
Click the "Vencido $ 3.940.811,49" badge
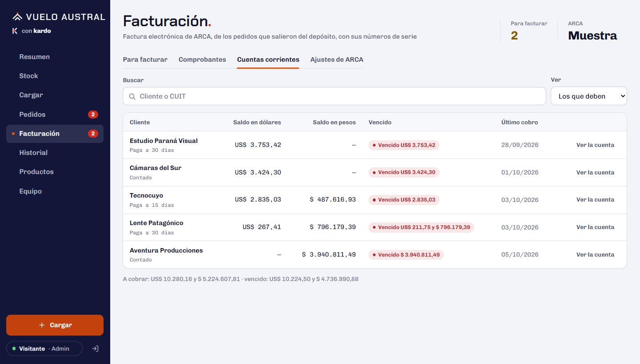point(406,255)
